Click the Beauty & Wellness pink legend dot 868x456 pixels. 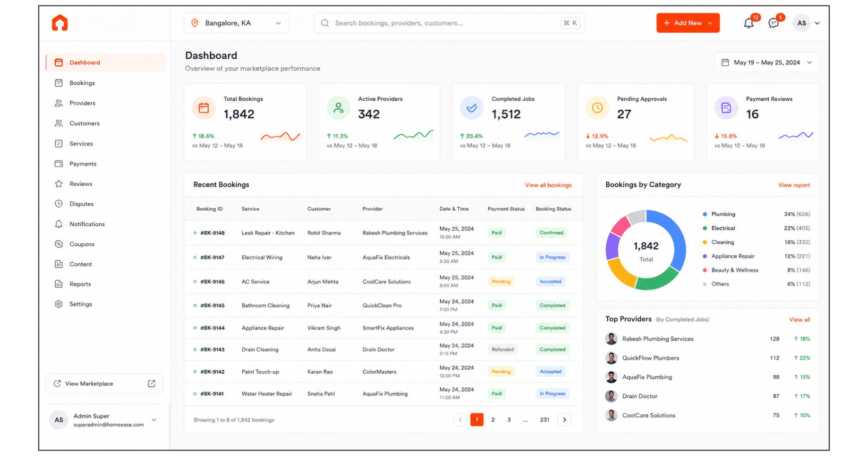[705, 270]
